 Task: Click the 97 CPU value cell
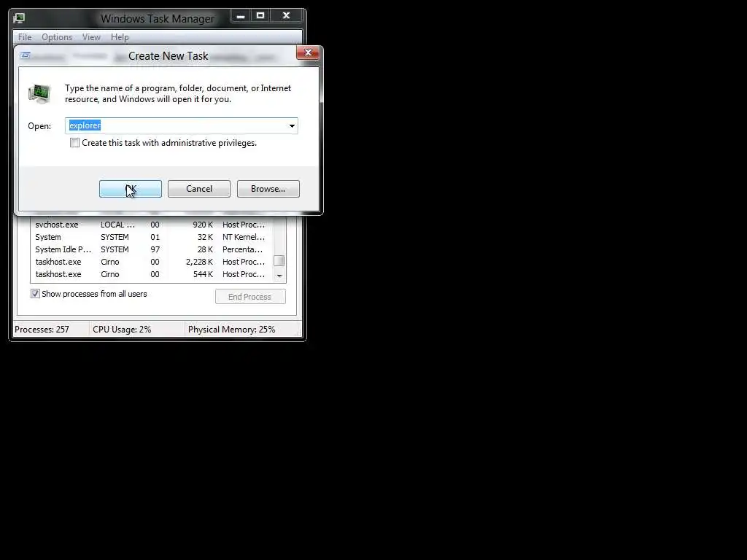155,249
